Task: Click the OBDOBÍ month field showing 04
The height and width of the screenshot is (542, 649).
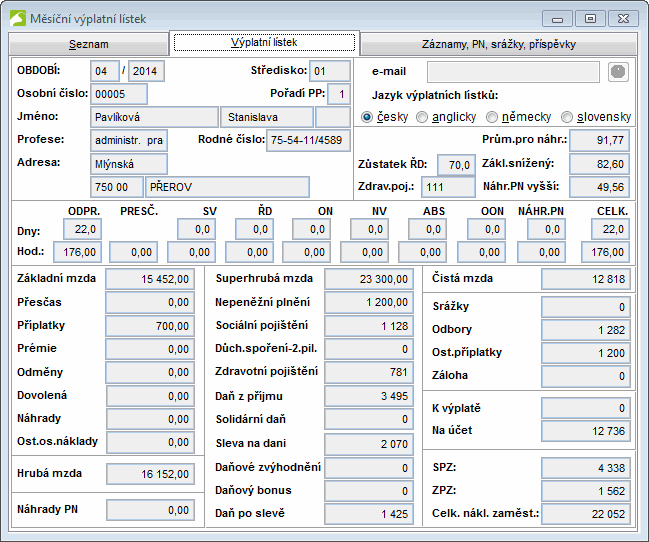Action: click(104, 72)
